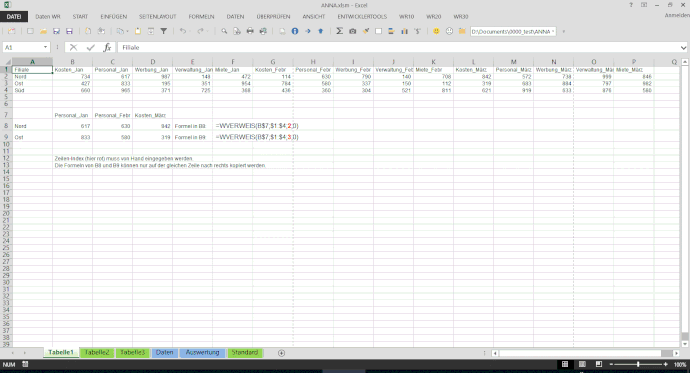Expand the formula bar with the chevron

coord(683,48)
